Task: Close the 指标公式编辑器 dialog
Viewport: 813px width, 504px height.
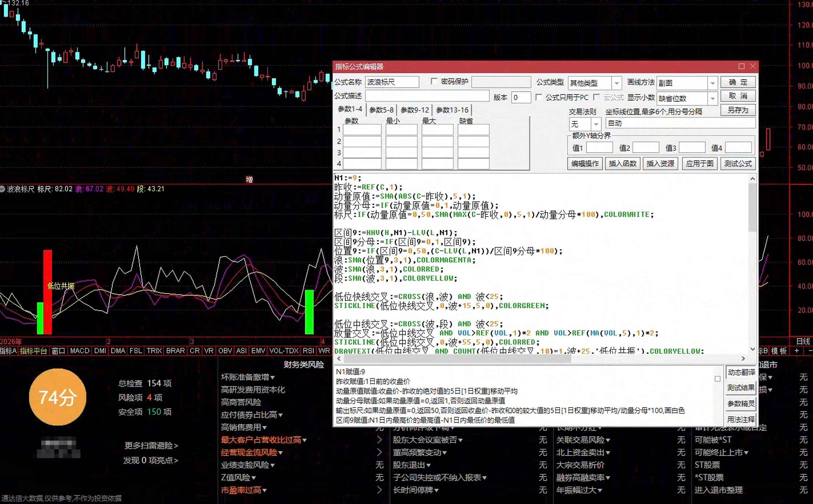Action: click(753, 66)
